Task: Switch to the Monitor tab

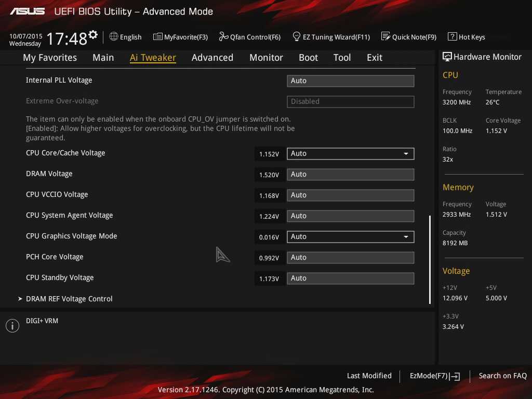Action: [x=266, y=58]
